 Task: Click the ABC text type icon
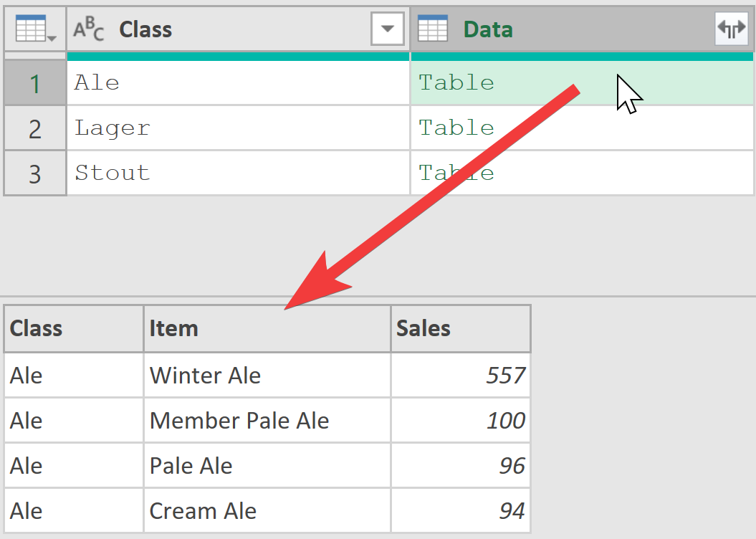(89, 29)
